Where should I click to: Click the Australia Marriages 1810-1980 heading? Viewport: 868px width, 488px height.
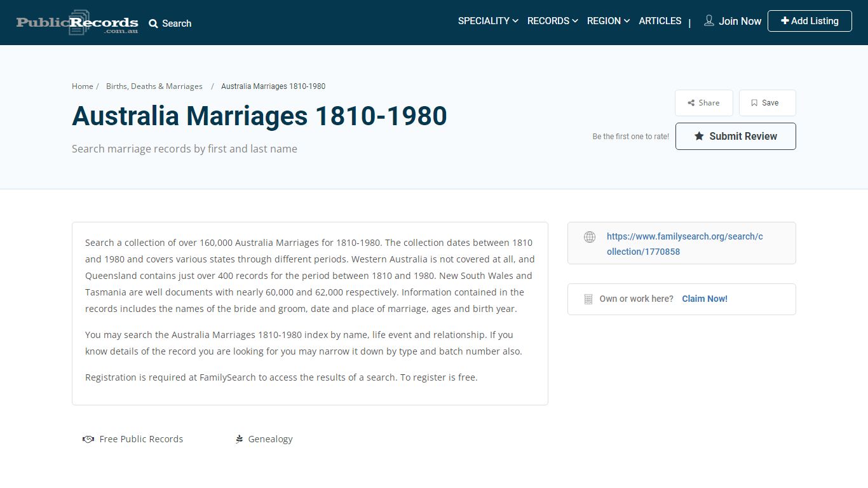[x=259, y=116]
